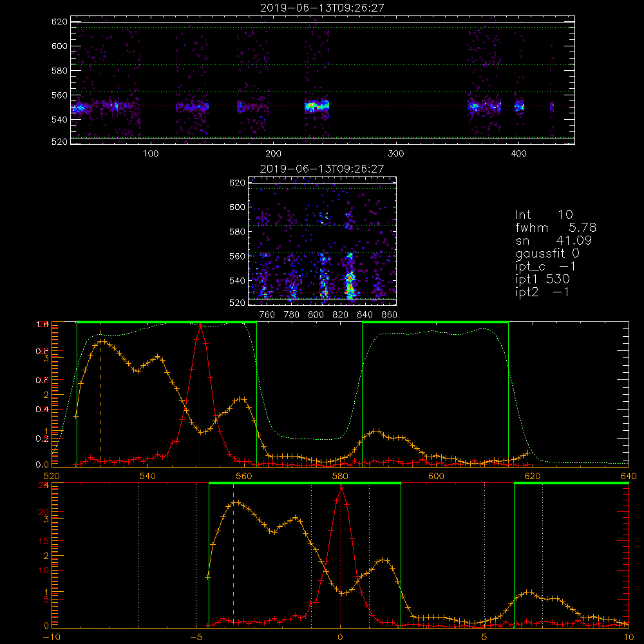Click the '5' x-axis label of the bottom plot
644x644 pixels.
(485, 638)
